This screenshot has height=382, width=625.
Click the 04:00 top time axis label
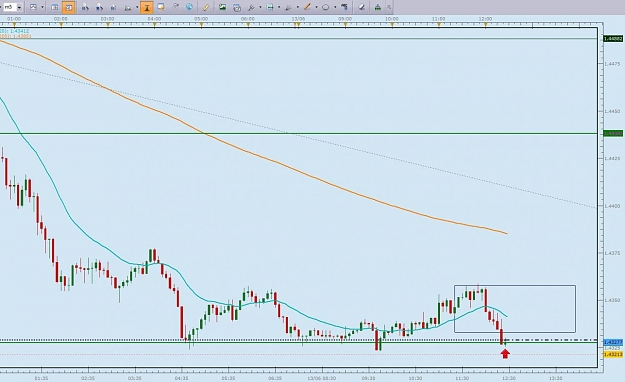tap(154, 19)
